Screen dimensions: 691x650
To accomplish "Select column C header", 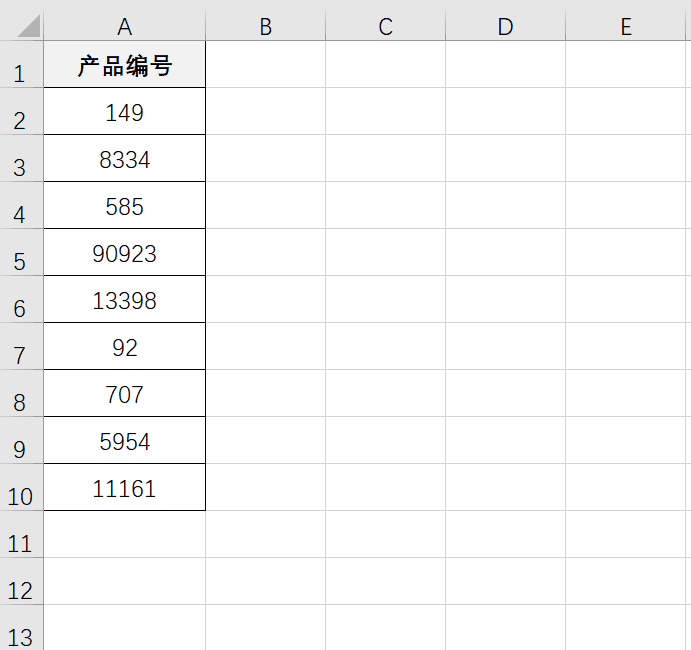I will tap(386, 26).
